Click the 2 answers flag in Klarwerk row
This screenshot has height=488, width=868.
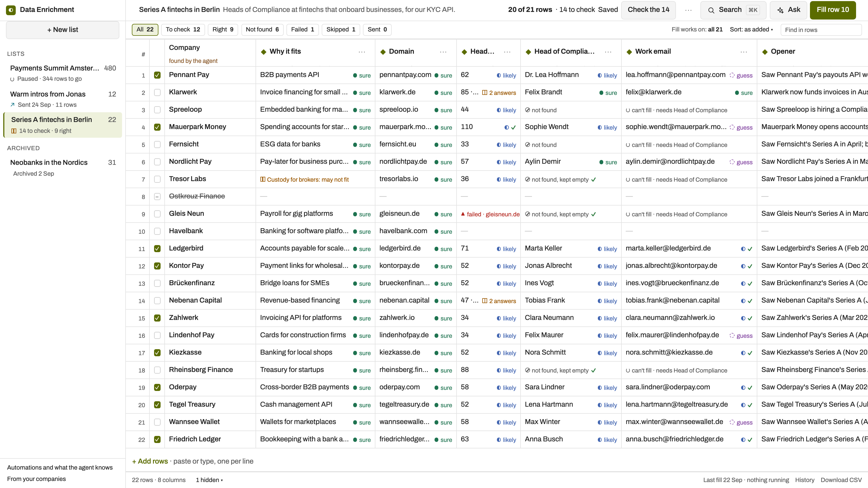click(499, 93)
